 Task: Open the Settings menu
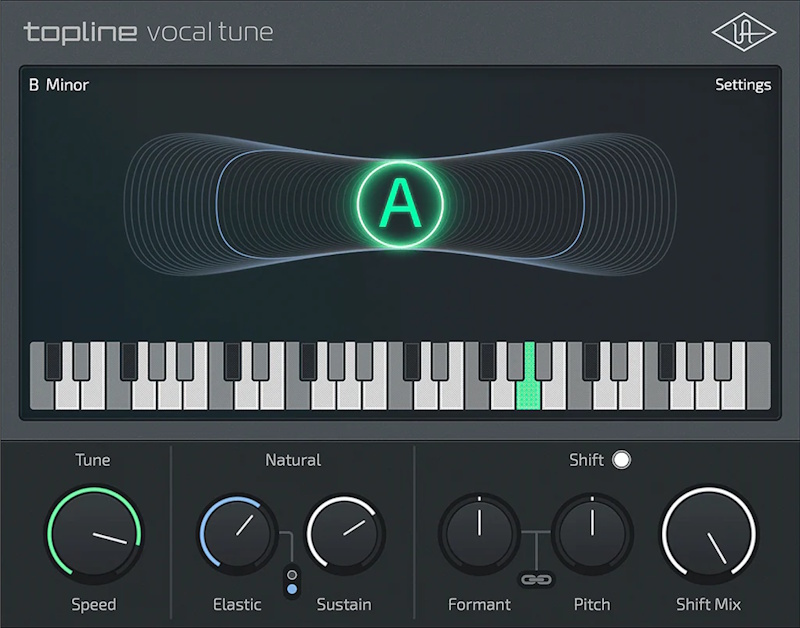coord(743,85)
